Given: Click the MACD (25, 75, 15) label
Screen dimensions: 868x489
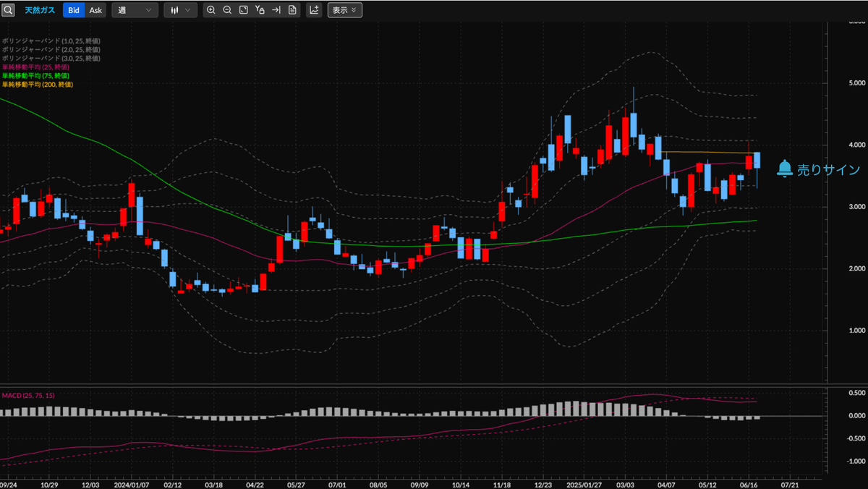Looking at the screenshot, I should [x=29, y=395].
